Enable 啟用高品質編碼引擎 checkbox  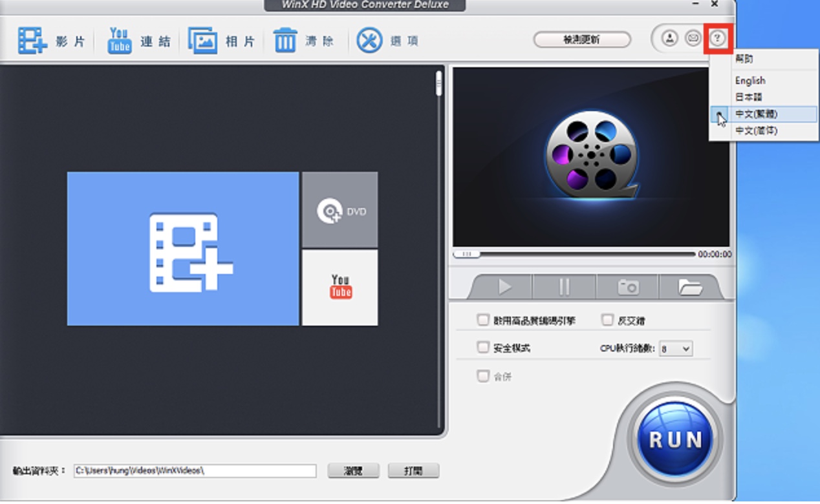(482, 319)
